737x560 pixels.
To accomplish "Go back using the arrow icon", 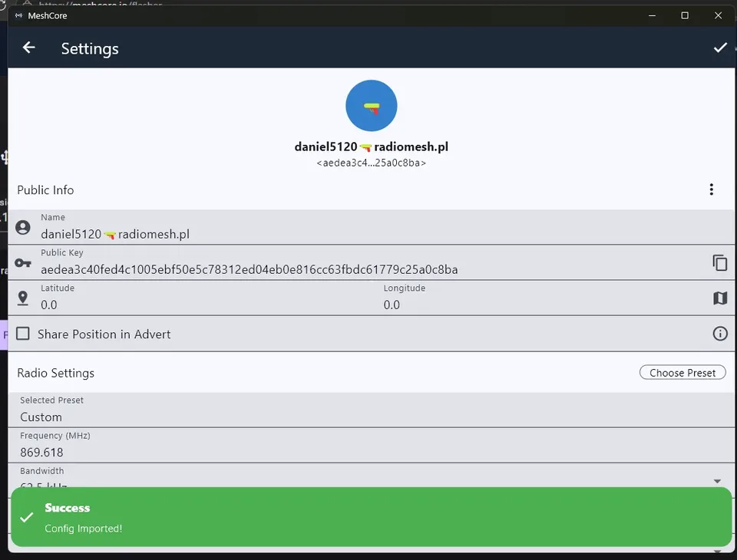I will click(x=29, y=48).
